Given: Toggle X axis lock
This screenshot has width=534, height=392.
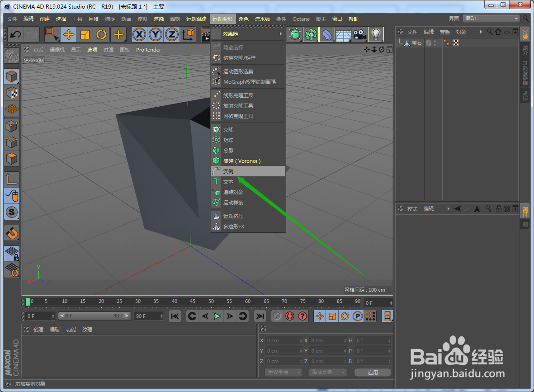Looking at the screenshot, I should [x=139, y=34].
